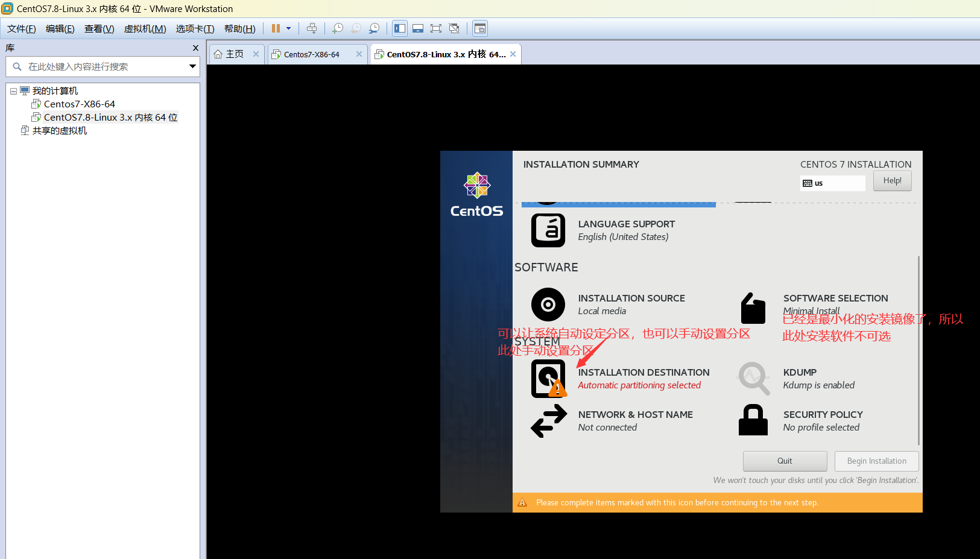Click the Help! button
980x559 pixels.
pyautogui.click(x=892, y=181)
